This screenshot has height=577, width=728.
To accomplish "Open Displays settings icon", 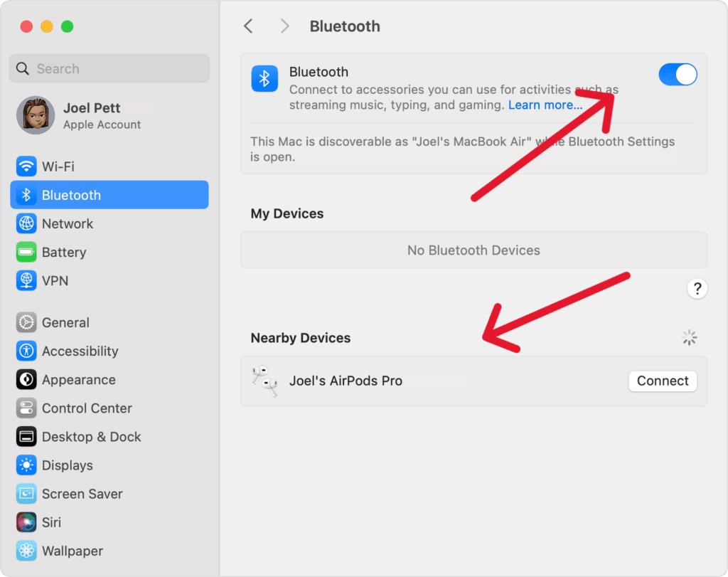I will [26, 465].
